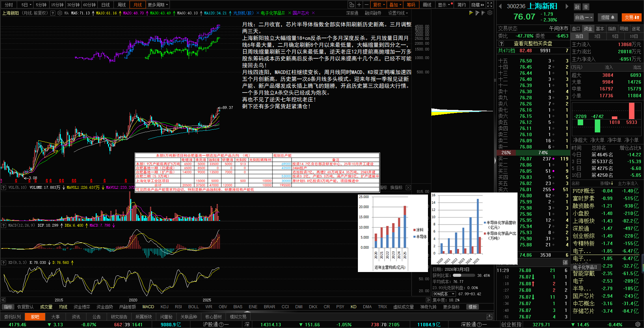
Task: Open the 叠加 overlay dropdown
Action: 395,5
